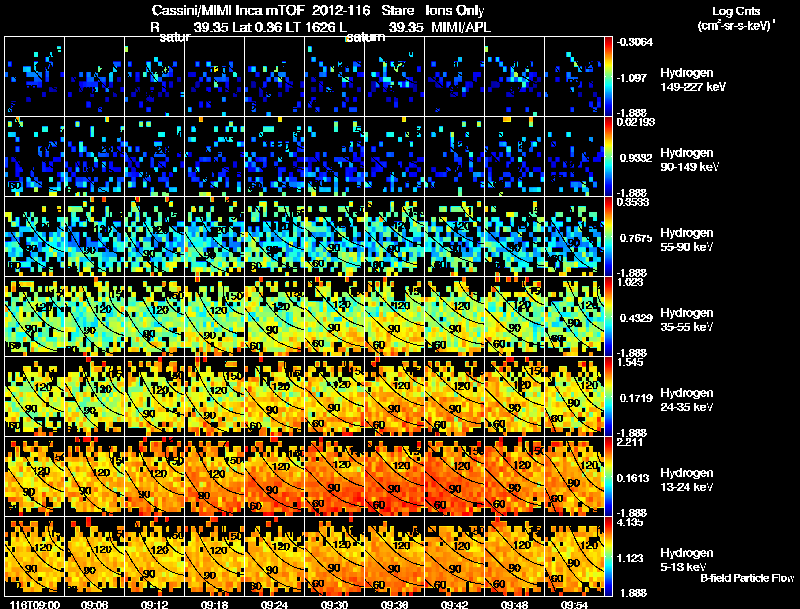Image resolution: width=800 pixels, height=609 pixels.
Task: Click the Hydrogen 13-24 keV panel for 09:18
Action: [x=215, y=476]
